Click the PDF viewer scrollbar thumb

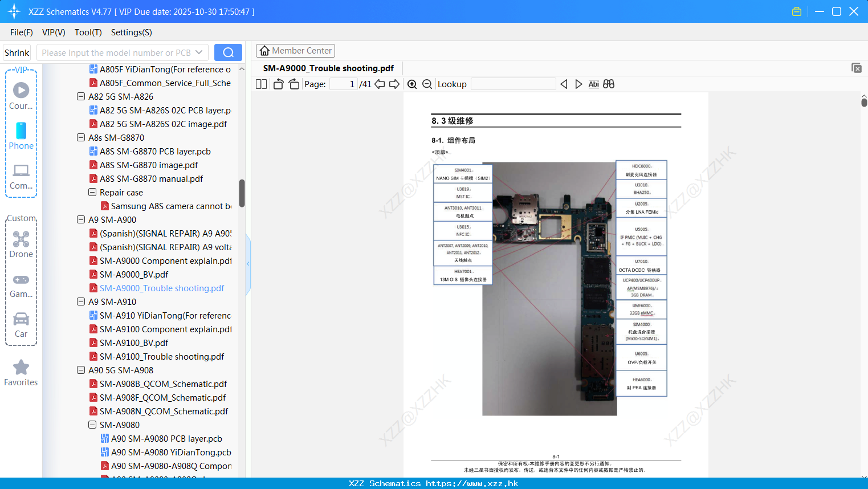[864, 102]
